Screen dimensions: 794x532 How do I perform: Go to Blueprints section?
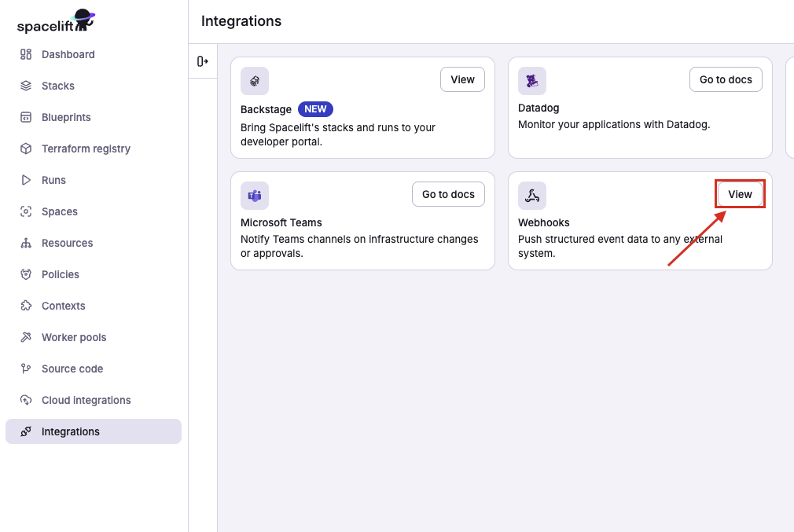point(66,117)
